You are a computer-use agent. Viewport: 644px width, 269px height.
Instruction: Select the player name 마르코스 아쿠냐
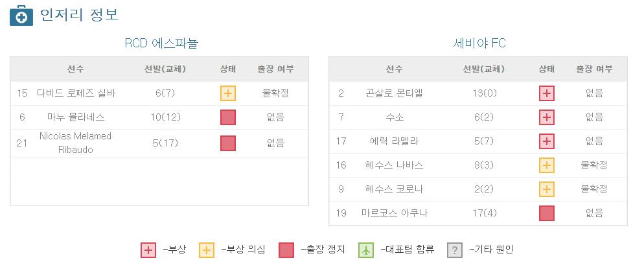tap(395, 213)
